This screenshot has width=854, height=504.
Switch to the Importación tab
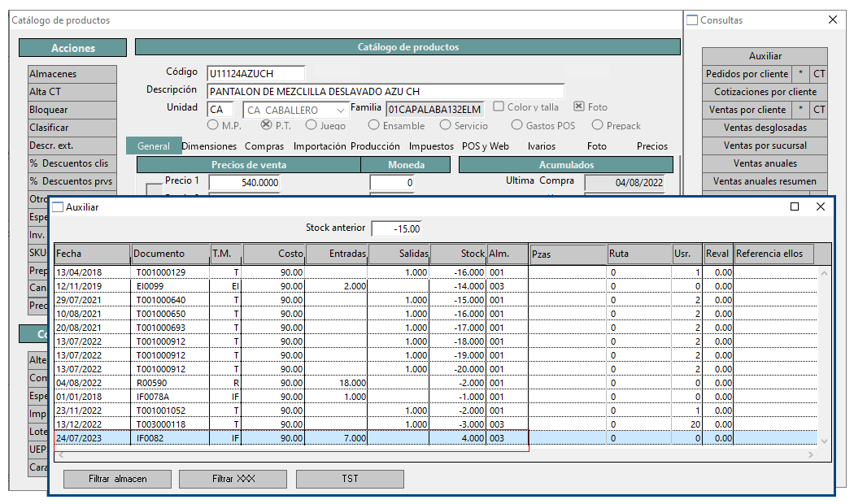(x=320, y=146)
